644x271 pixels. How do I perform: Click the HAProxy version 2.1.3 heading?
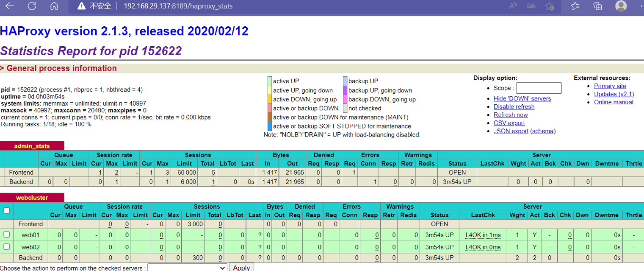[x=124, y=31]
